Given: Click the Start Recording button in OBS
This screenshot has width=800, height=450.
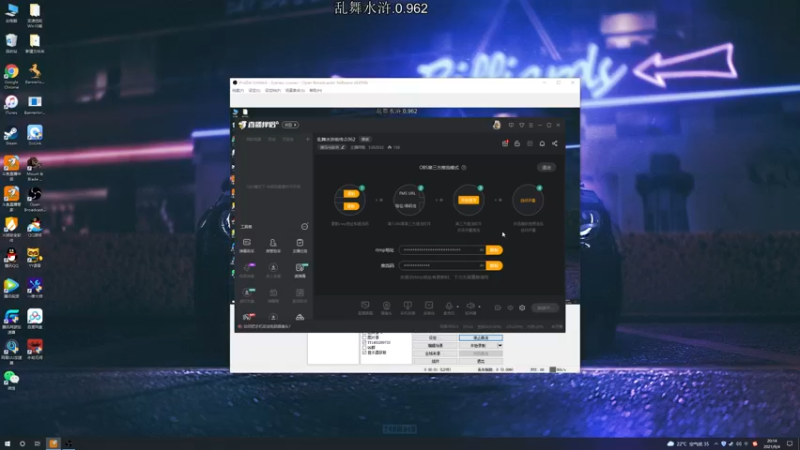Looking at the screenshot, I should point(478,345).
